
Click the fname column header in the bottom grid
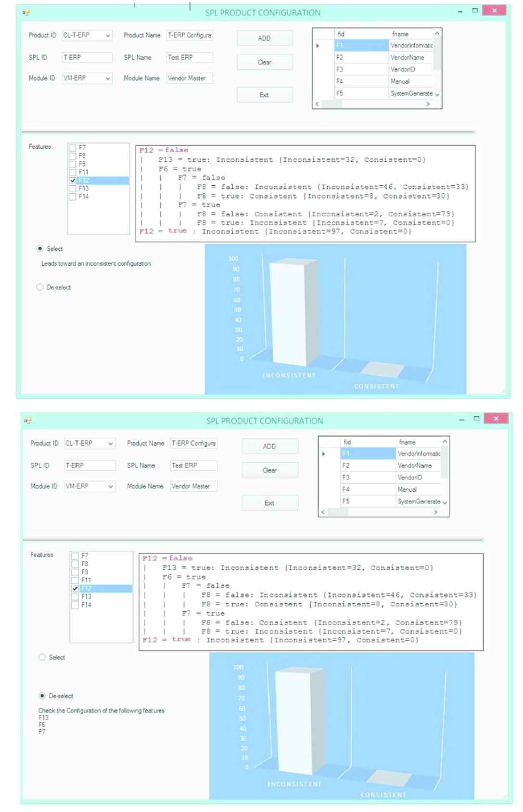pyautogui.click(x=407, y=442)
